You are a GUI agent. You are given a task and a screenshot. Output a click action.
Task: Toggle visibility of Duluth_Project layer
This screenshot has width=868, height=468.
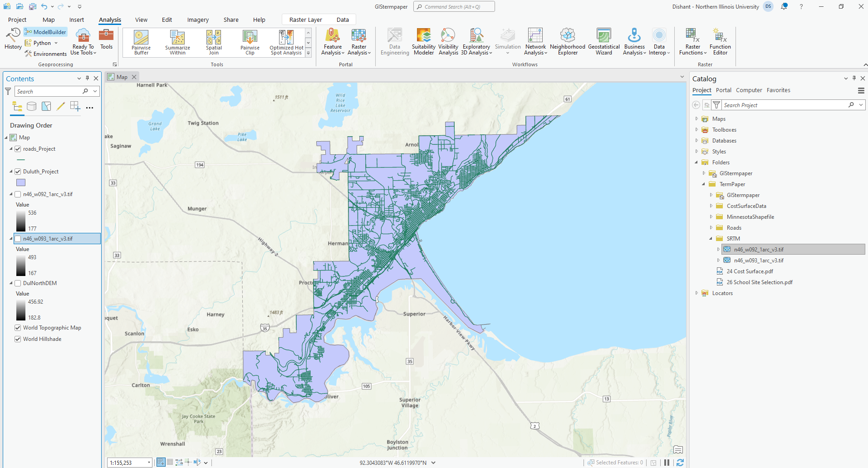[18, 172]
